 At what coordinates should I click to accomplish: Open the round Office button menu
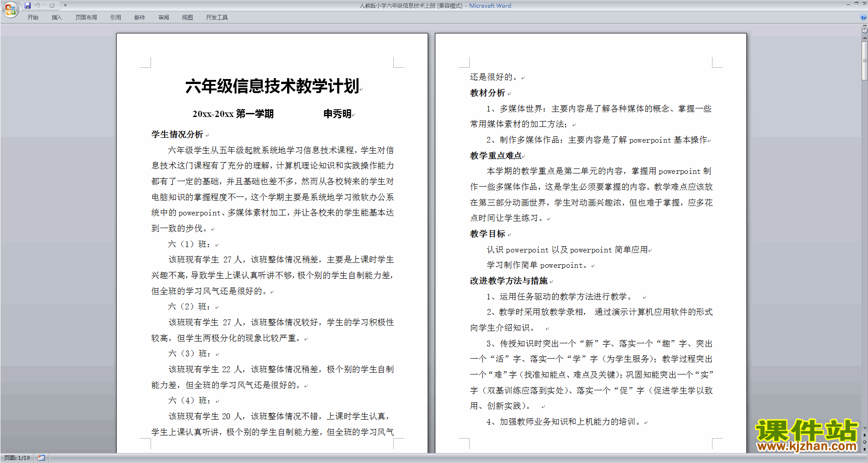[x=10, y=9]
